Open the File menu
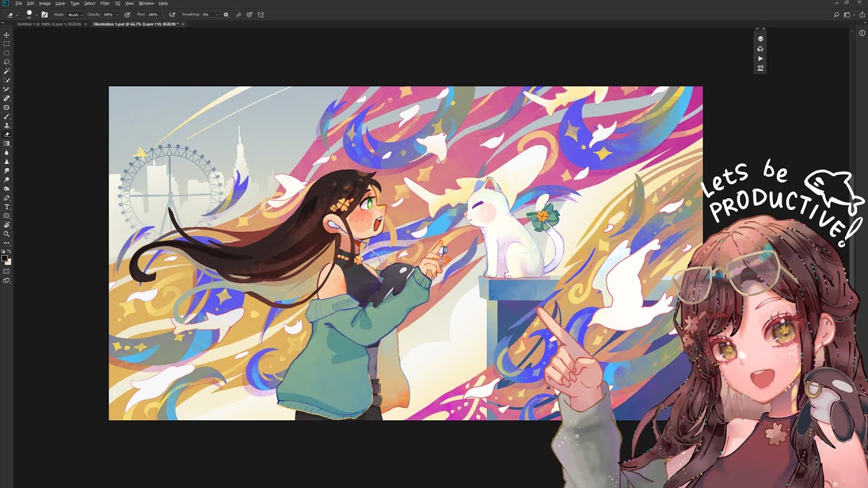This screenshot has height=488, width=868. point(18,3)
